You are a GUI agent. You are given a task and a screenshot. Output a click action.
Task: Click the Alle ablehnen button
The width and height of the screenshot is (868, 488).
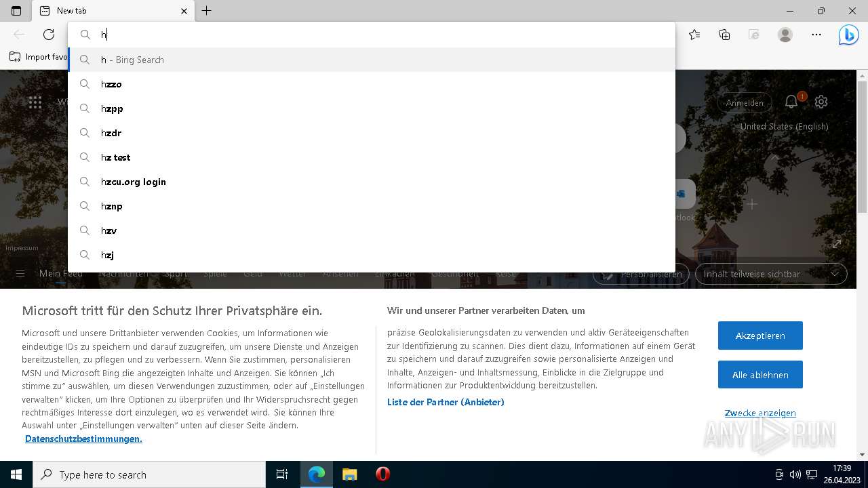pos(760,375)
